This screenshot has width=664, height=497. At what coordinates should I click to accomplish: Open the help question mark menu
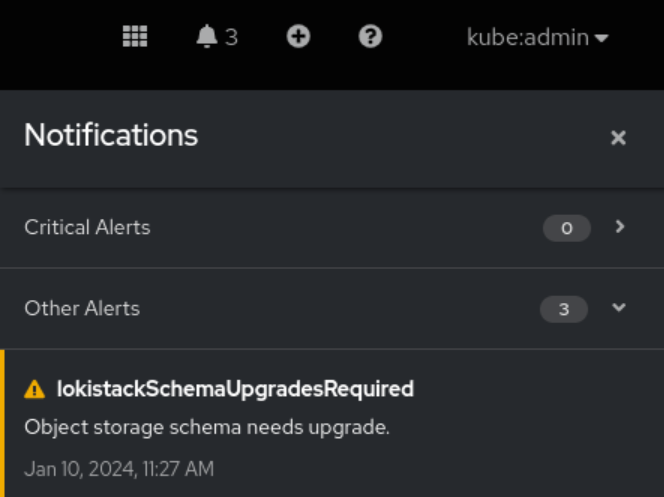tap(370, 37)
